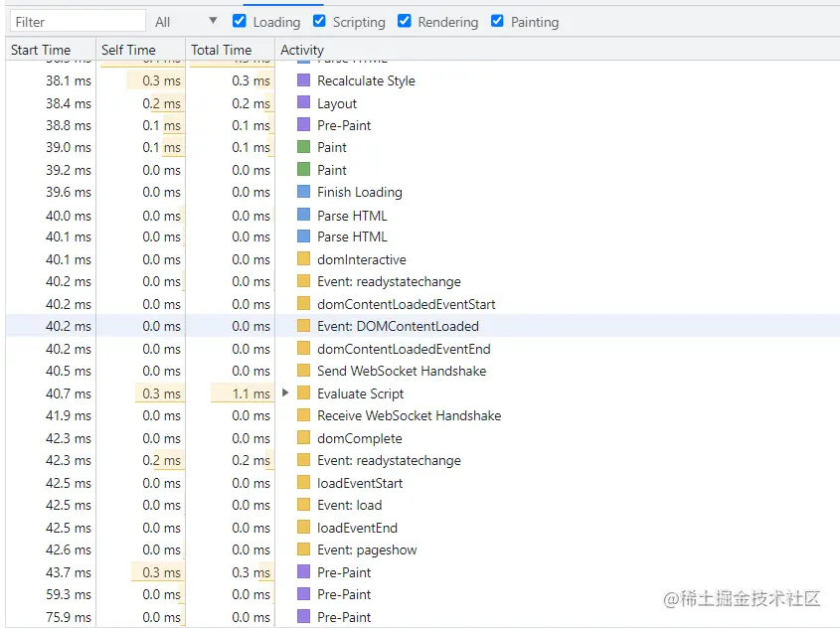Click the Activity column header

point(557,50)
